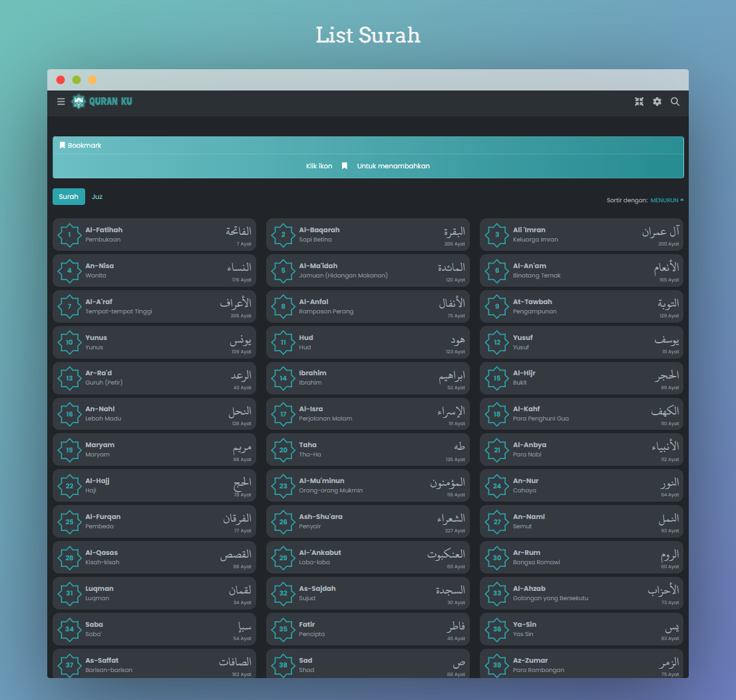Click the star badge numbered 18
This screenshot has width=736, height=700.
[497, 414]
